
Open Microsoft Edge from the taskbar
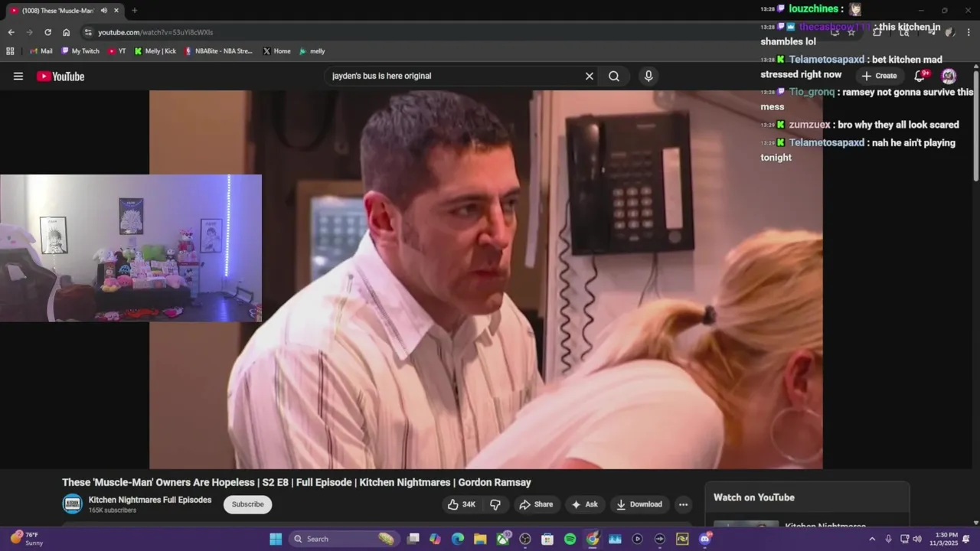(458, 539)
